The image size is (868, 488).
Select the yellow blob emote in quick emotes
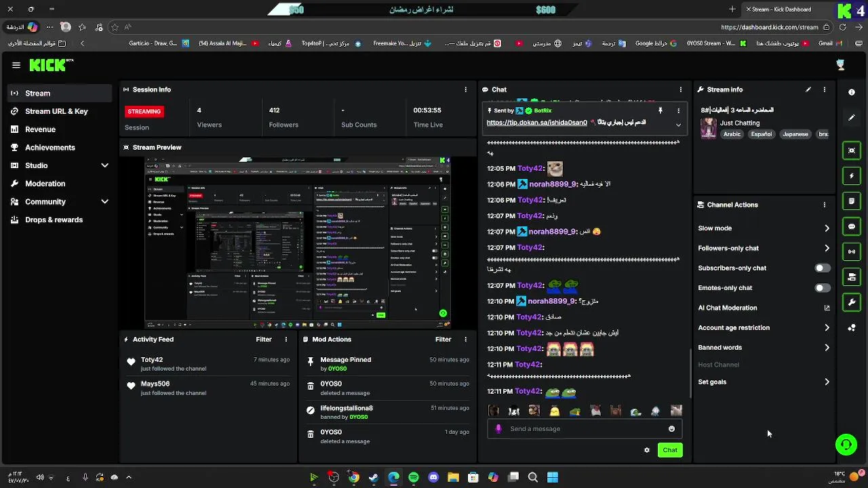click(x=555, y=411)
